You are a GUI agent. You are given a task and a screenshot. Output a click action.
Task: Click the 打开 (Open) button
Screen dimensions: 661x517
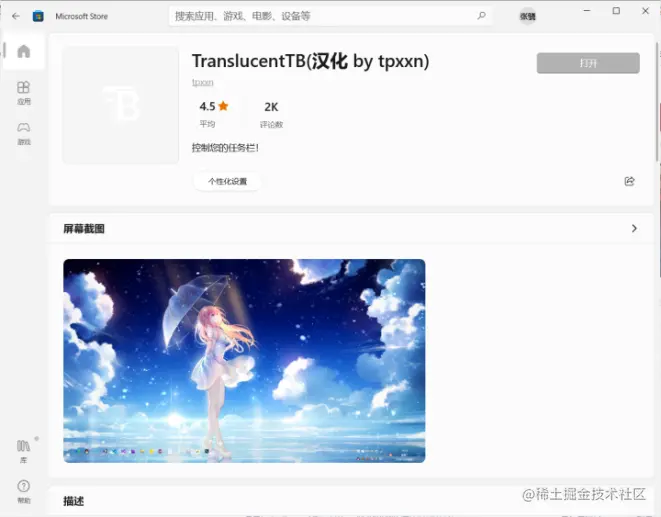click(x=588, y=63)
